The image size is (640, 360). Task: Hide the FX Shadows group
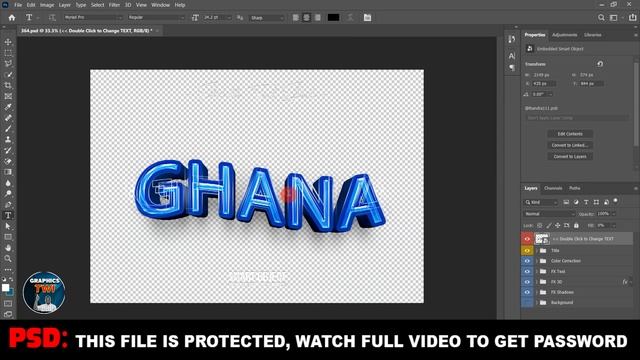pyautogui.click(x=527, y=292)
